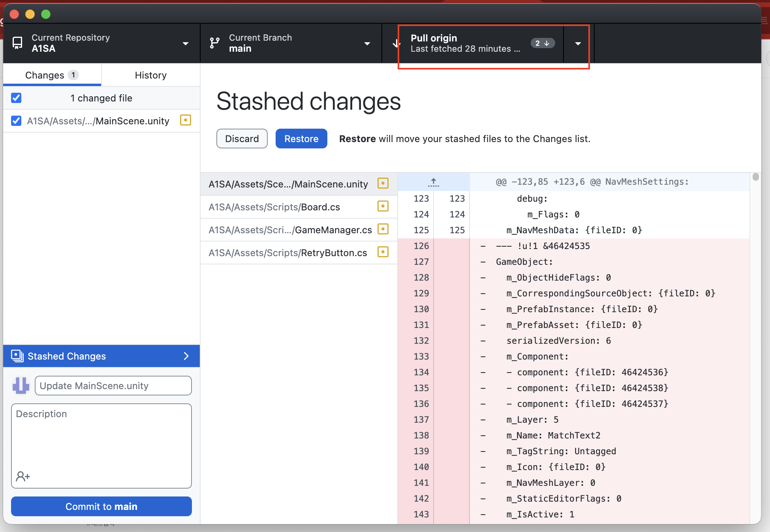
Task: Click the Stashed Changes stack icon
Action: click(17, 356)
